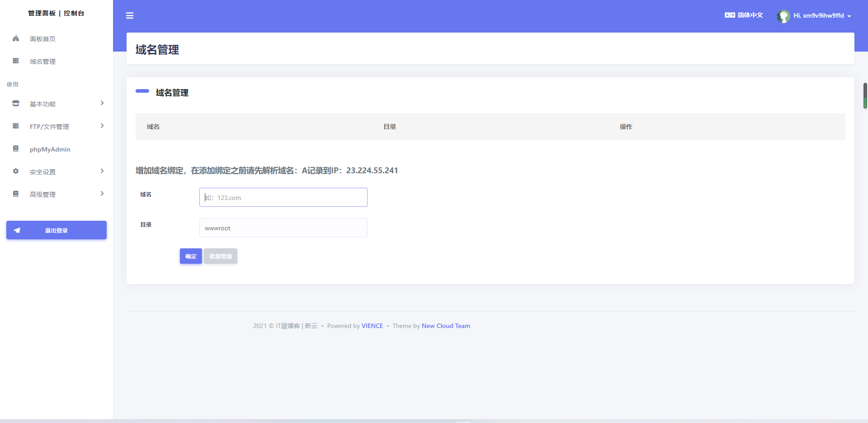Click the page vertical scrollbar thumb
Screen dimensions: 868x423
pyautogui.click(x=865, y=95)
